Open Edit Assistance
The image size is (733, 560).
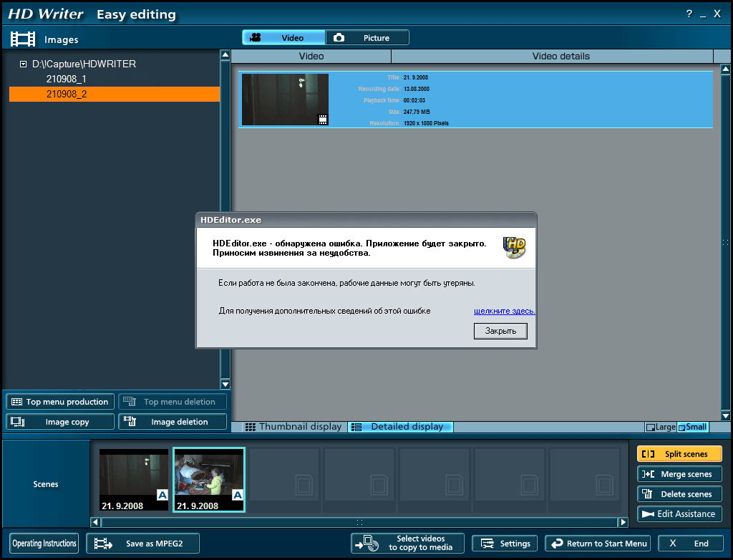[x=679, y=513]
